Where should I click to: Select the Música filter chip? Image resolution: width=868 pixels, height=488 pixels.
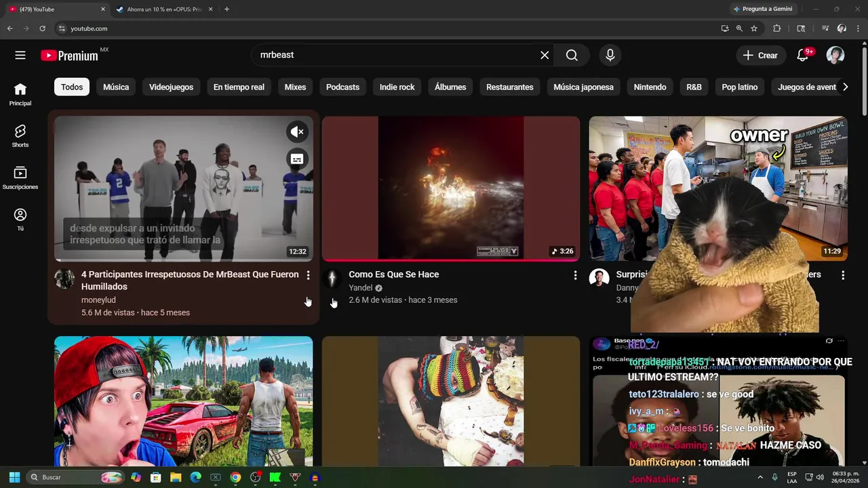click(116, 87)
